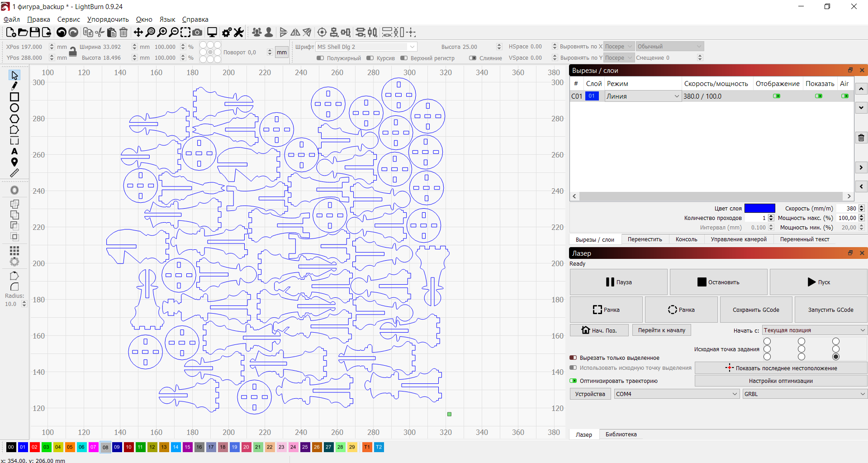Select the Text creation tool
The image size is (868, 463).
14,151
